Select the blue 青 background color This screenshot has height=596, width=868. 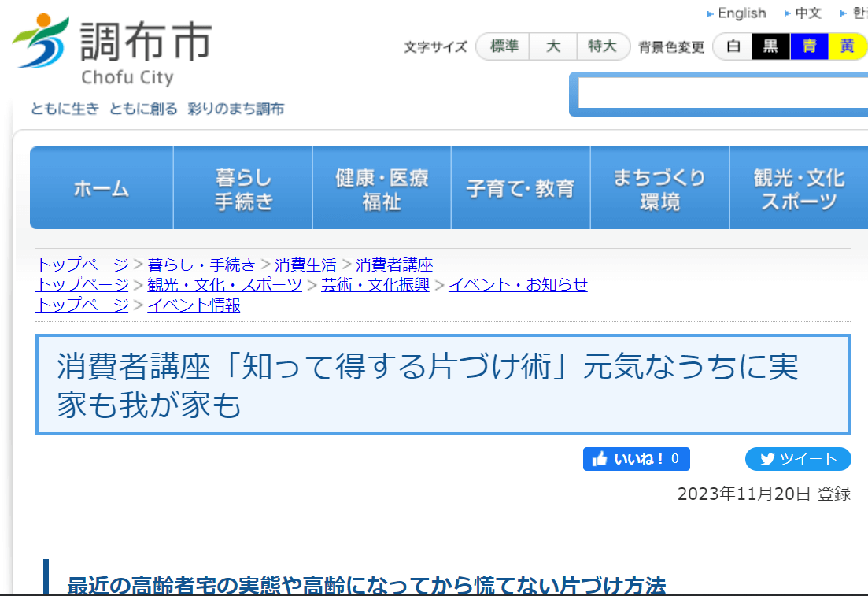(809, 46)
